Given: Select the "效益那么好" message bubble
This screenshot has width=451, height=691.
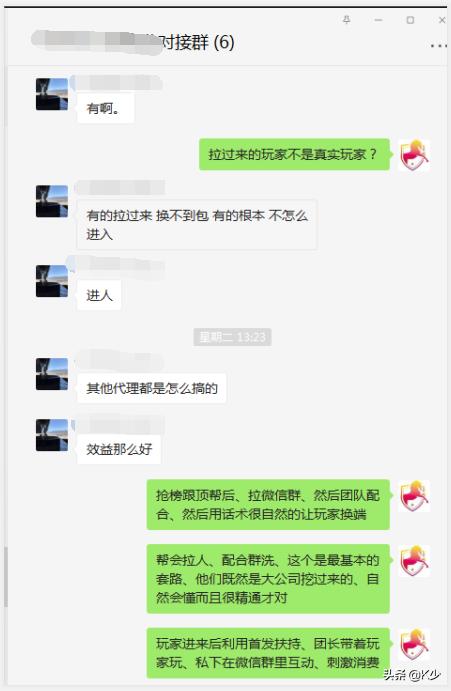Looking at the screenshot, I should coord(119,449).
